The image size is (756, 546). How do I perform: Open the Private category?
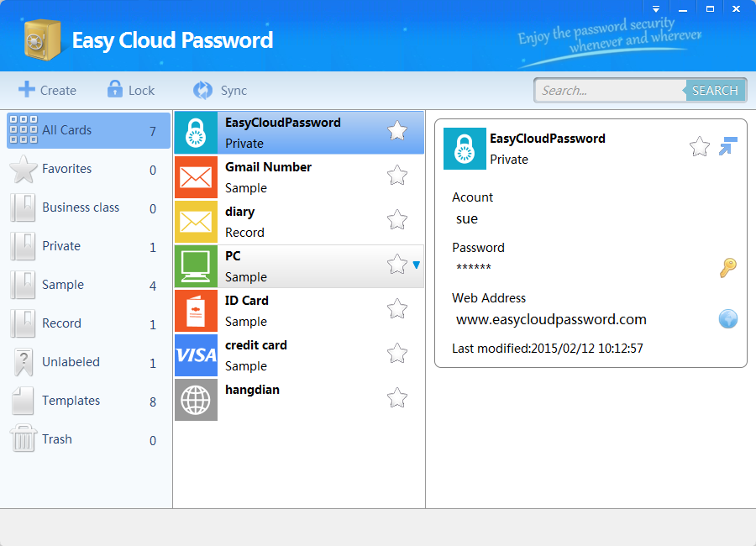pyautogui.click(x=89, y=246)
